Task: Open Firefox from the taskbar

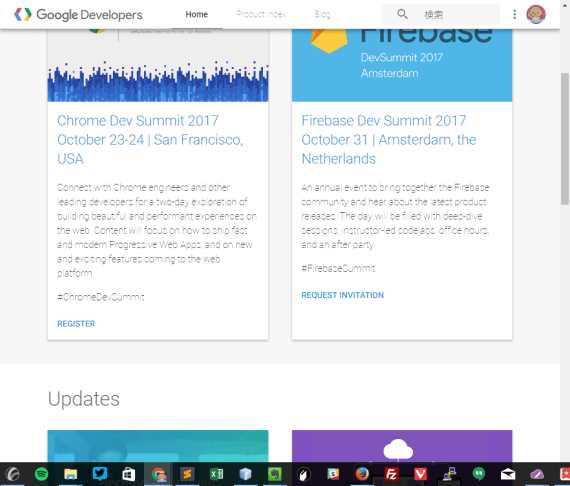Action: tap(362, 474)
